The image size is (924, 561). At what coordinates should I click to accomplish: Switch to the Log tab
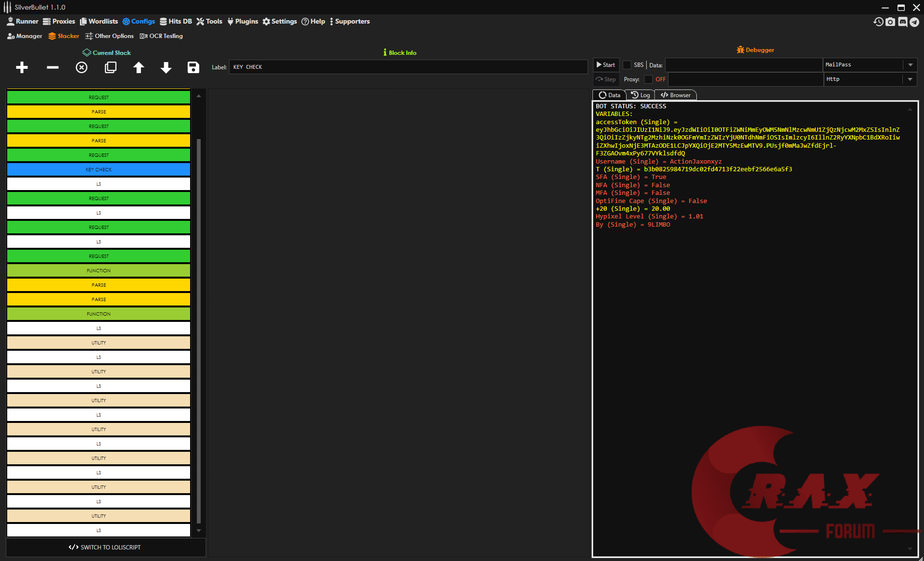[641, 95]
